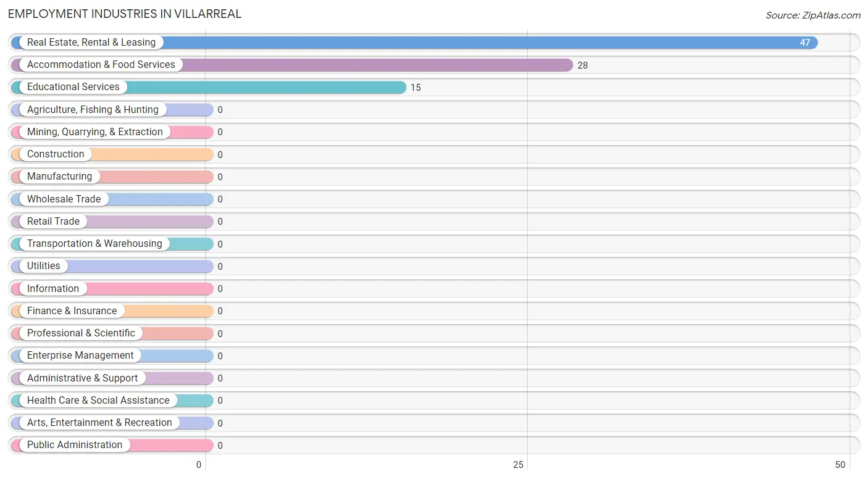Select the Enterprise Management label

click(80, 356)
